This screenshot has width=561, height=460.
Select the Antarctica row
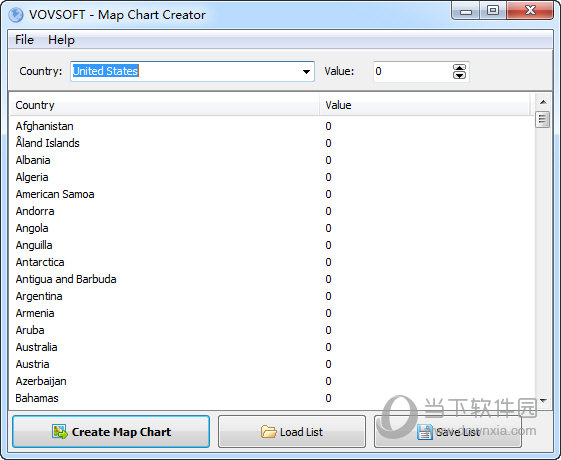[x=272, y=262]
